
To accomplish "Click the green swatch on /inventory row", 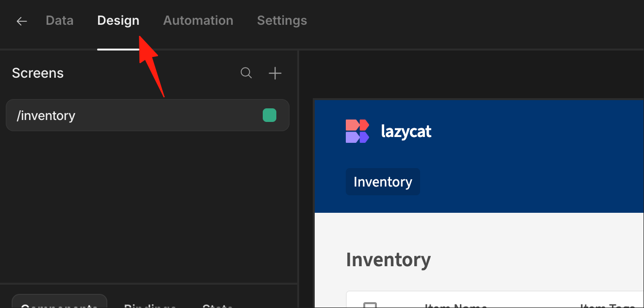I will [x=270, y=115].
